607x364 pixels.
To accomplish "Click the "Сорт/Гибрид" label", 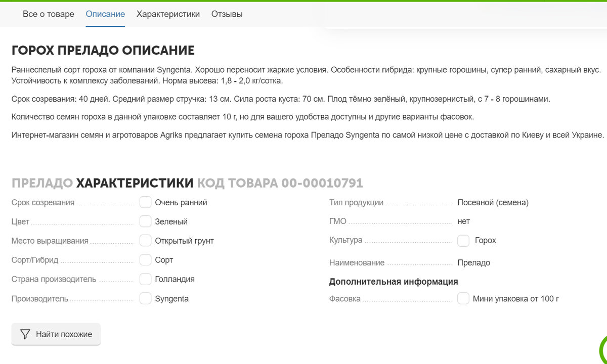I will coord(35,260).
